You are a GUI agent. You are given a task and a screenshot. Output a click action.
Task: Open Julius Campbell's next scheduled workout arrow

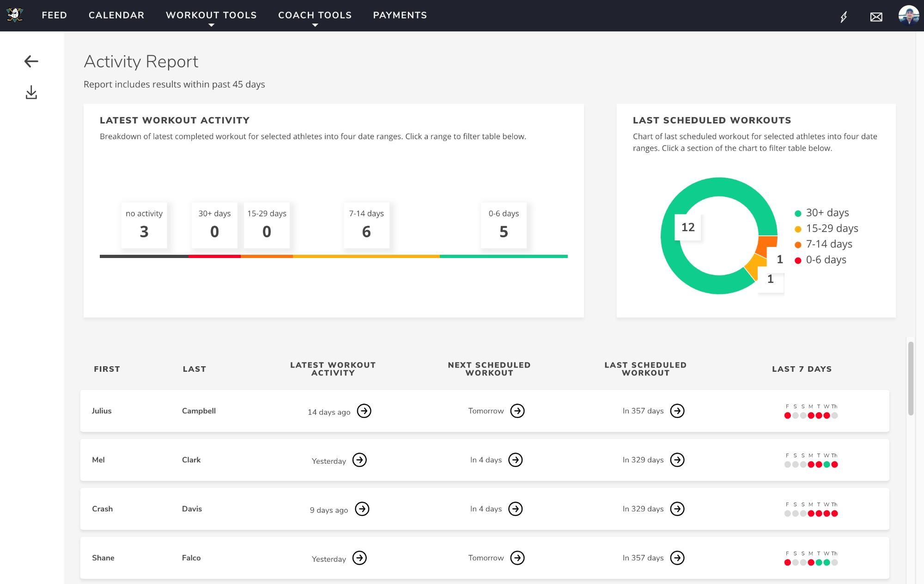[x=517, y=411]
